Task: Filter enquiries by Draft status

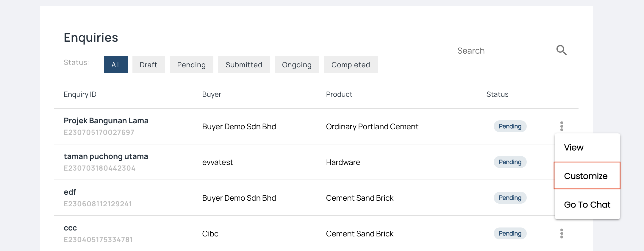Action: 149,65
